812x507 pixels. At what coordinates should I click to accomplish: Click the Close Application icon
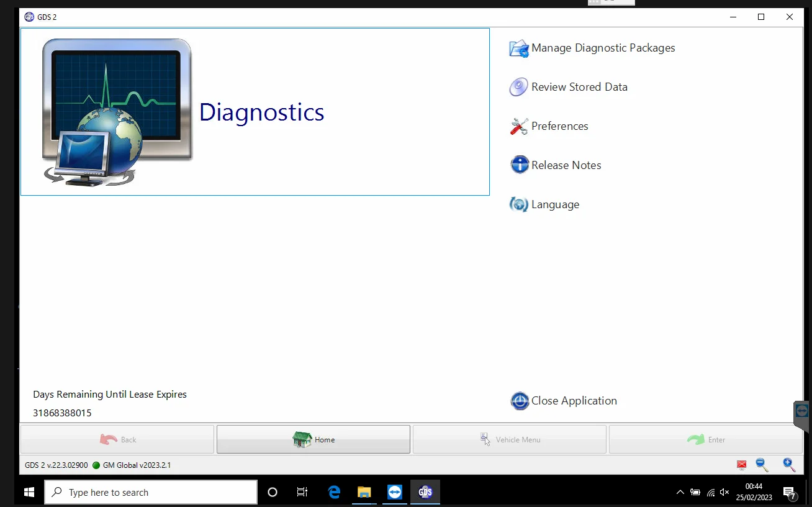click(x=519, y=401)
